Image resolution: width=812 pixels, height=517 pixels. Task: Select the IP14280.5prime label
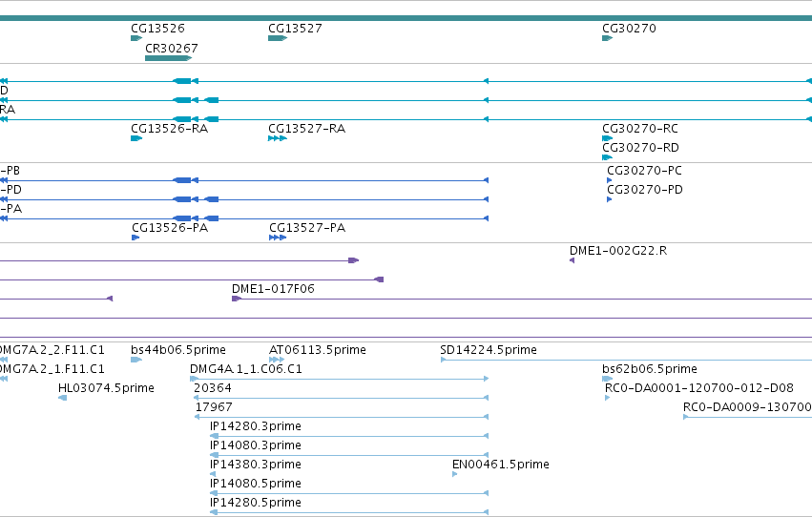256,503
